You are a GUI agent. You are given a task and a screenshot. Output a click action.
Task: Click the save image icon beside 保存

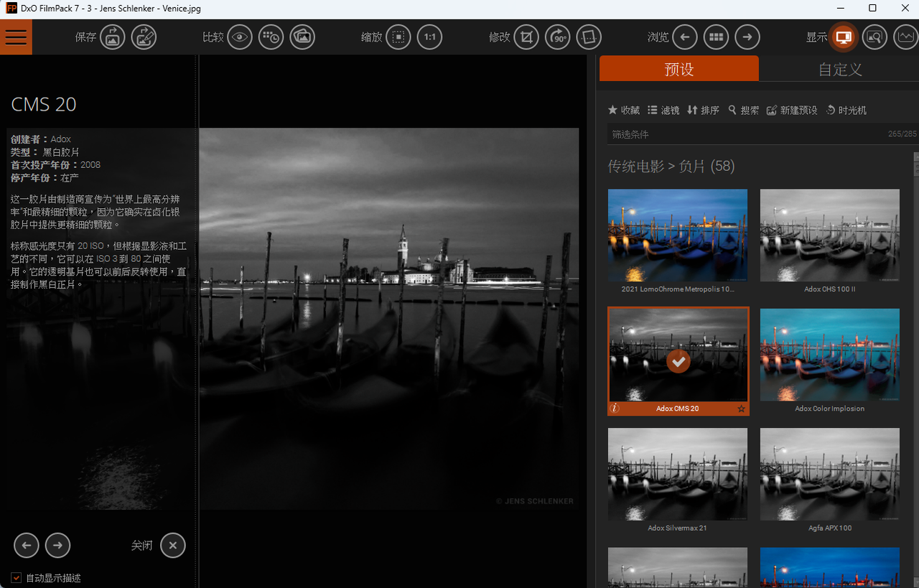[x=113, y=37]
